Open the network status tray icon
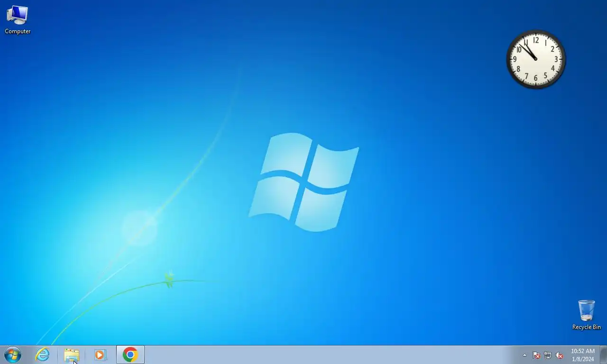The height and width of the screenshot is (364, 607). point(548,355)
